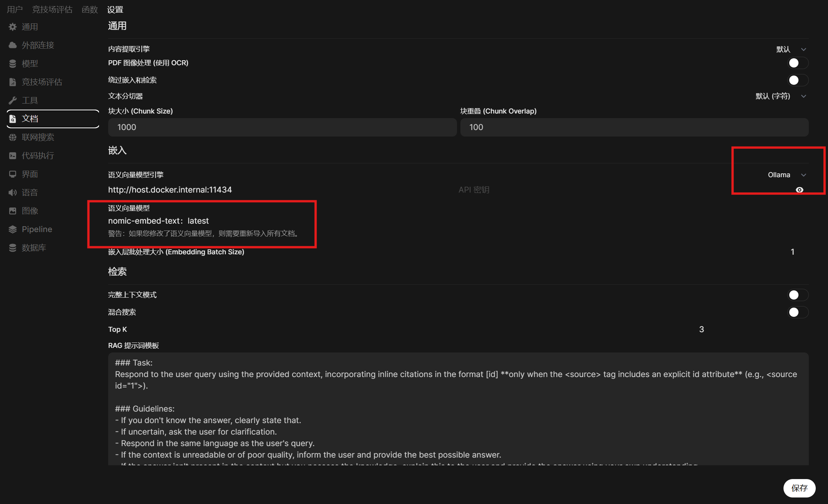Click the 保存 button
828x504 pixels.
(x=799, y=488)
